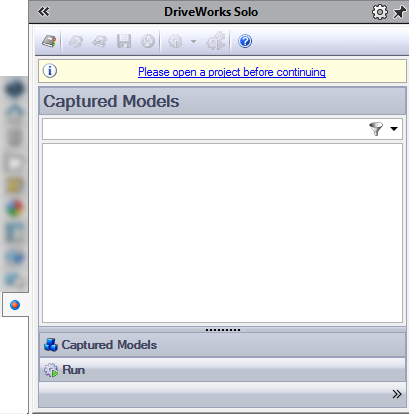Collapse panel with double left chevron

(x=43, y=12)
